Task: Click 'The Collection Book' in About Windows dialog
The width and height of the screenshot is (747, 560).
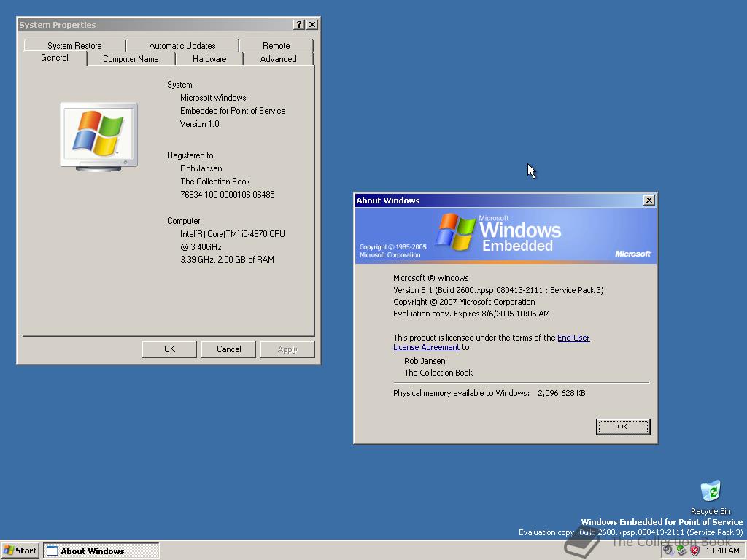Action: coord(438,373)
